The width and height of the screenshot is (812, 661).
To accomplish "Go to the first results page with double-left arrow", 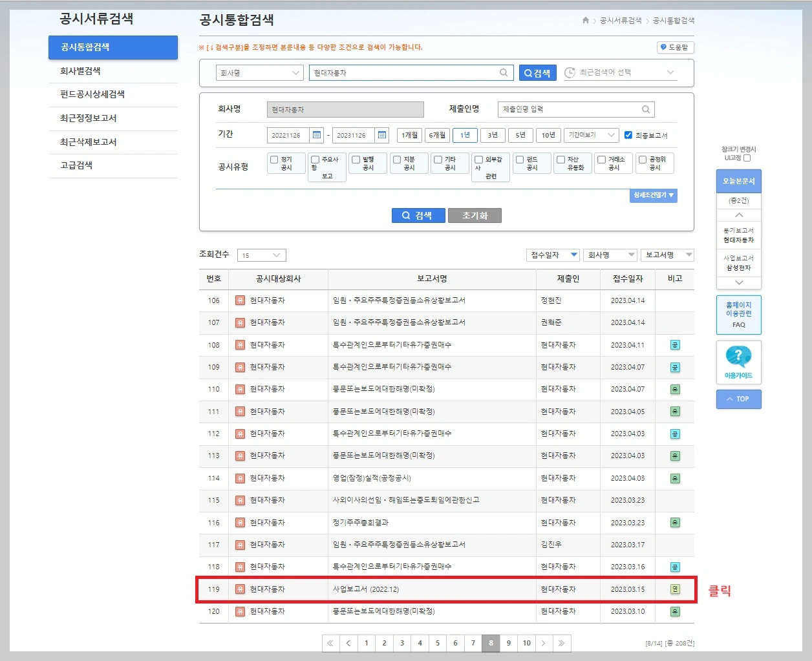I will 330,643.
